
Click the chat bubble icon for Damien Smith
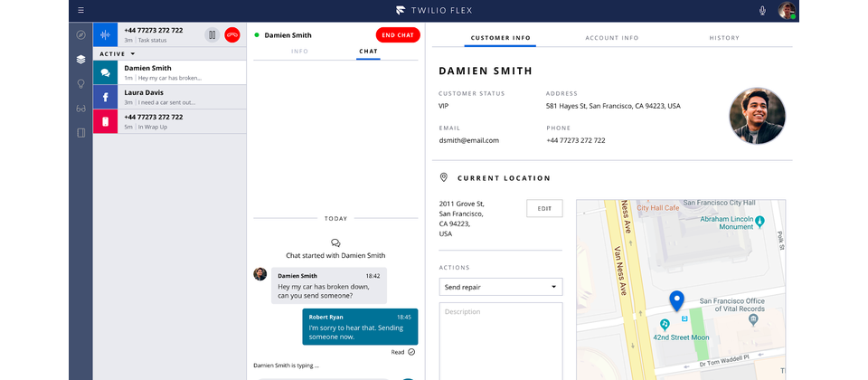[x=105, y=72]
